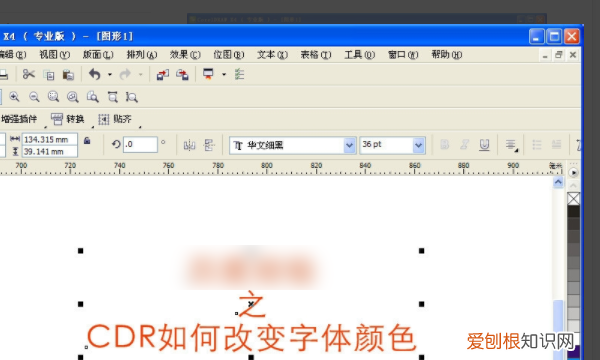This screenshot has height=360, width=600.
Task: Click Zoom to page height icon
Action: 132,97
